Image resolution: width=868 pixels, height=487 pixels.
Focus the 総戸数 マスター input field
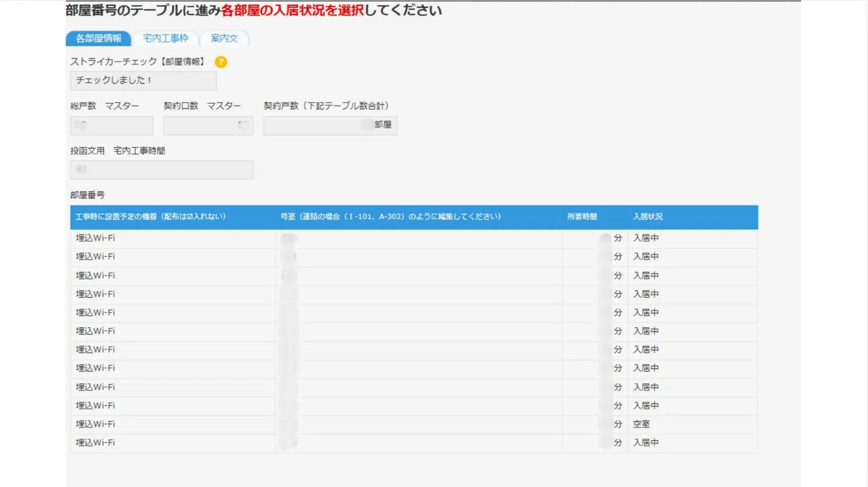(x=112, y=126)
